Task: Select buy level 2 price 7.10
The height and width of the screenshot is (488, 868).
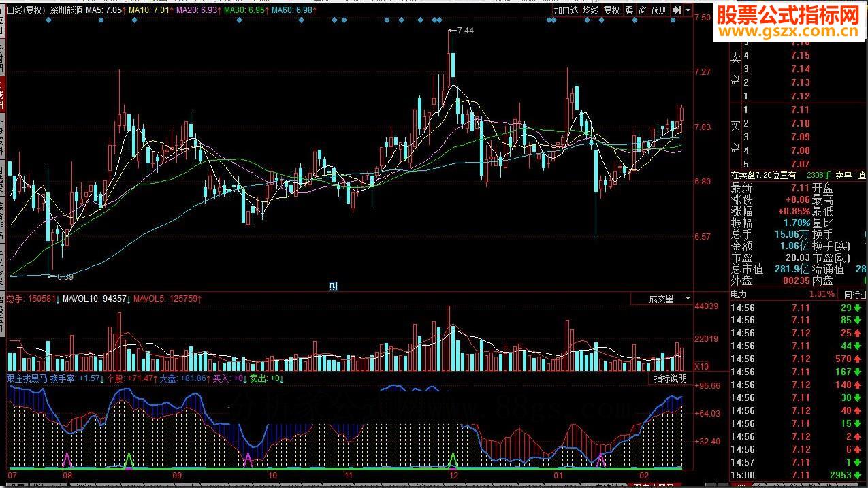Action: tap(801, 123)
